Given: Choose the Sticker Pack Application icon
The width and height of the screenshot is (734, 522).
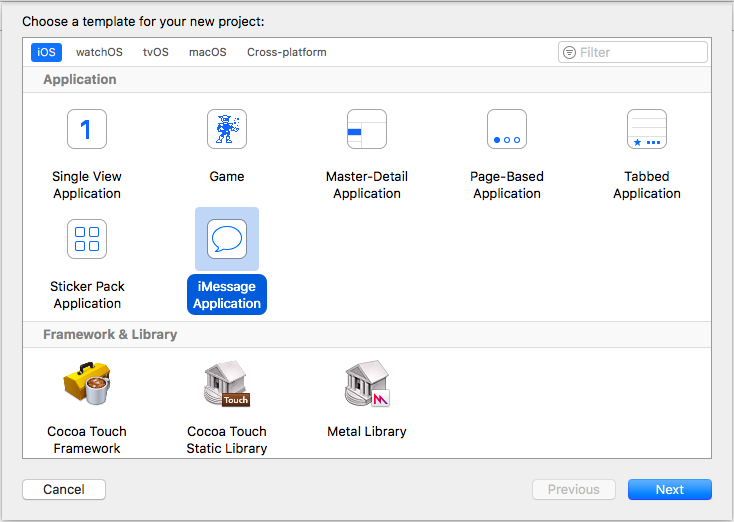Looking at the screenshot, I should click(87, 239).
